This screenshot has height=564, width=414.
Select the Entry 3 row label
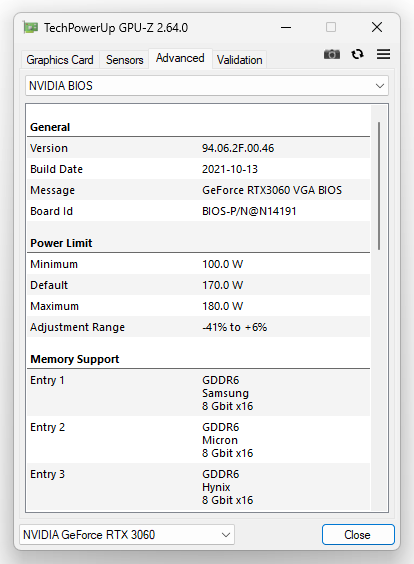tap(47, 474)
